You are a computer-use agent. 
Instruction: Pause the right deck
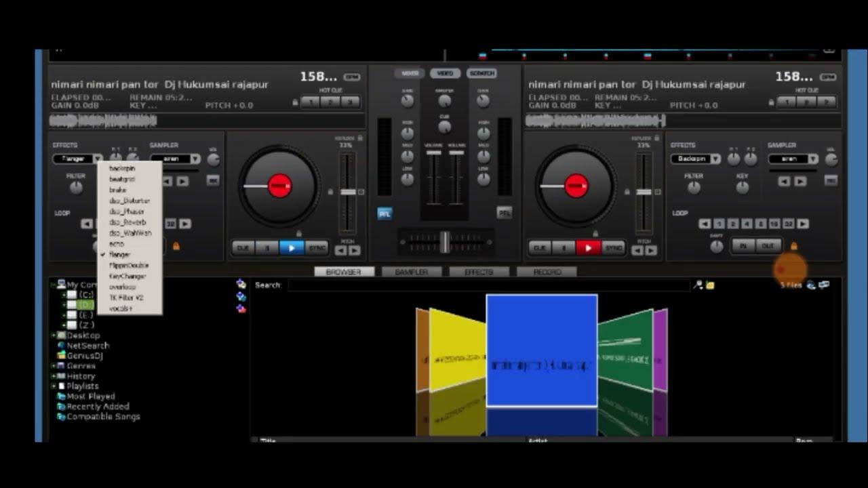(564, 248)
